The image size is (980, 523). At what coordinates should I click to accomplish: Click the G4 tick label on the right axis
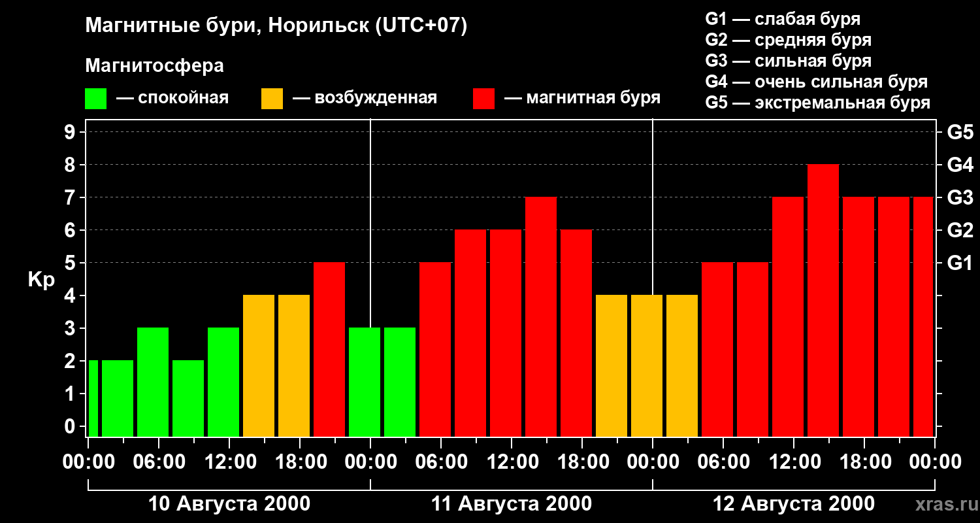point(960,165)
